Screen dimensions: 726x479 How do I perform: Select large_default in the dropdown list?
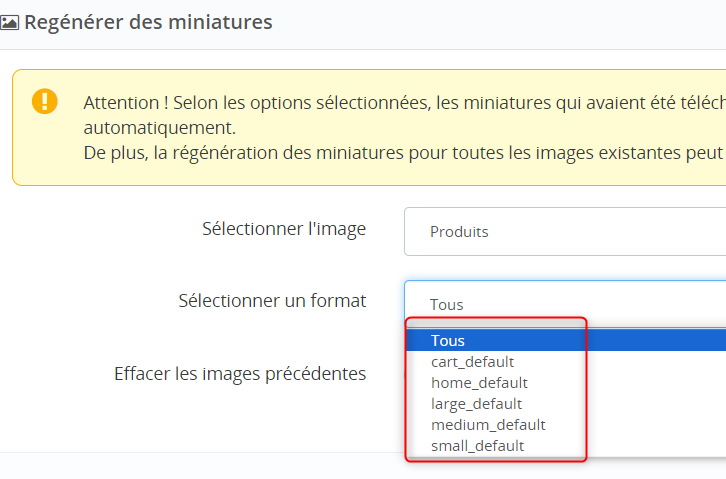[x=476, y=403]
